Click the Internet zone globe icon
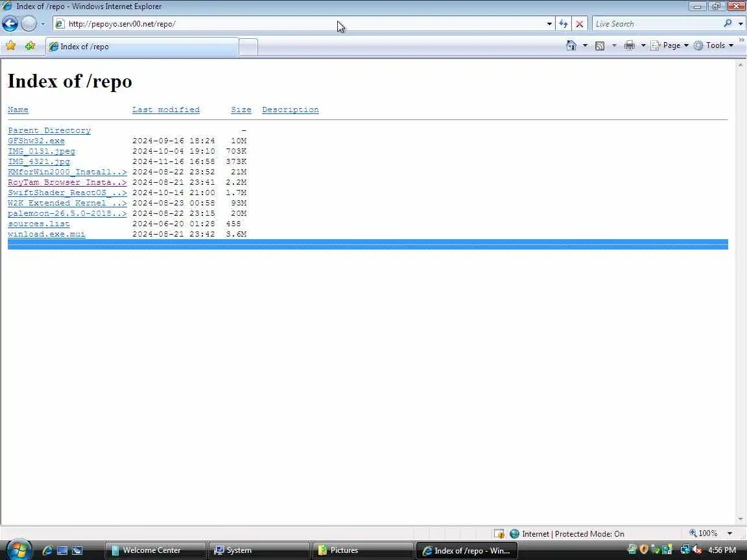Viewport: 747px width, 560px height. 514,534
